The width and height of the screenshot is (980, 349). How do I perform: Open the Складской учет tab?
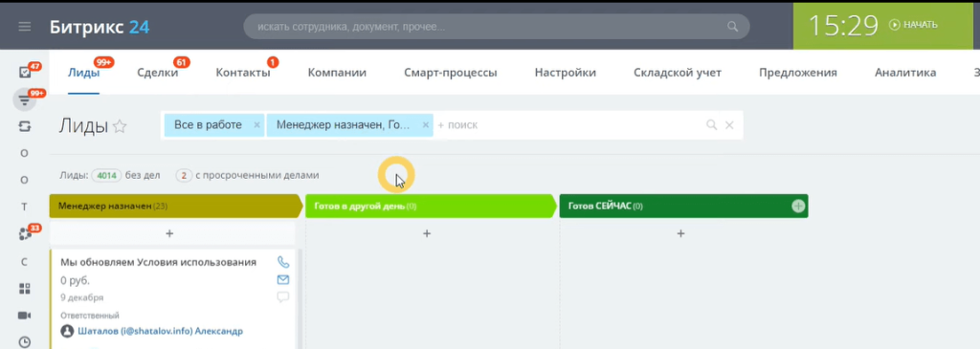pos(678,73)
